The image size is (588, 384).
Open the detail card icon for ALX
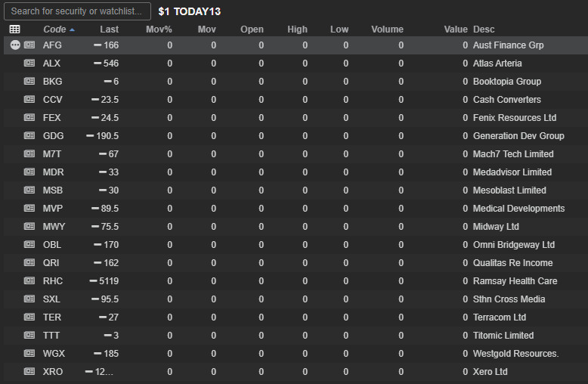[x=29, y=63]
